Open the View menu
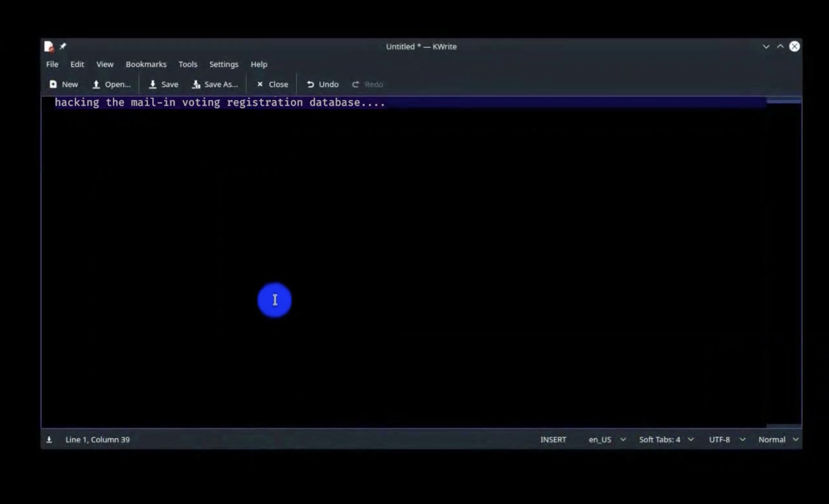Viewport: 829px width, 504px height. 105,64
